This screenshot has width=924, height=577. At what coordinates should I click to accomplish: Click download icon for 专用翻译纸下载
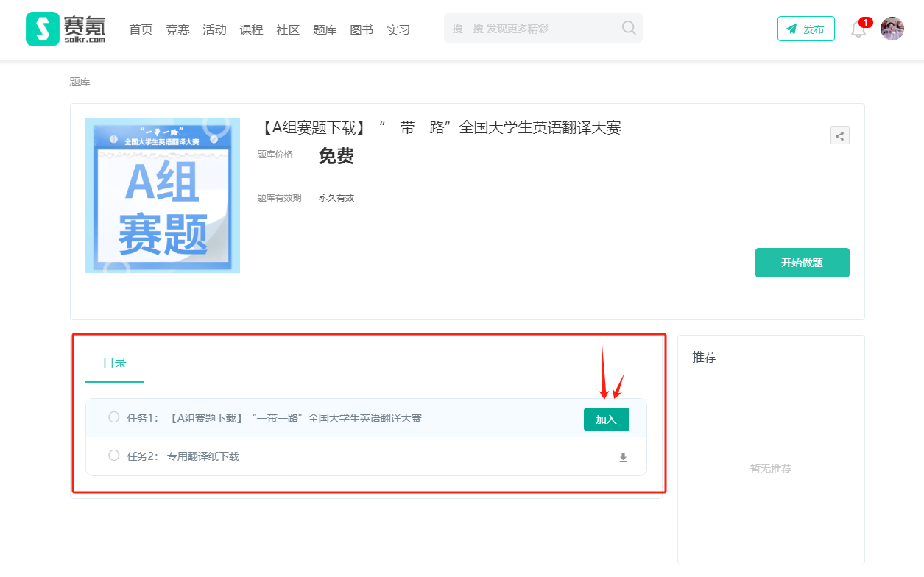(623, 458)
